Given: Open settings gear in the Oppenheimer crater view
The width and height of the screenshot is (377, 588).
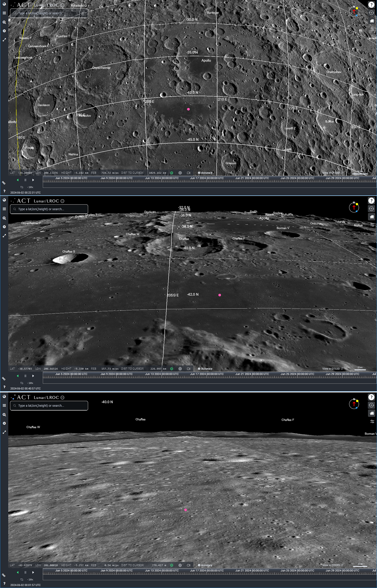Looking at the screenshot, I should [4, 31].
